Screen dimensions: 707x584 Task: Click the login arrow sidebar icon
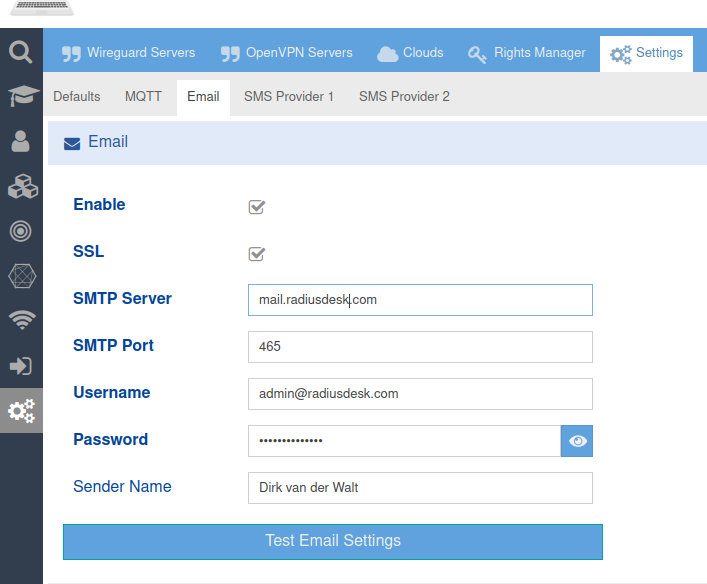21,366
